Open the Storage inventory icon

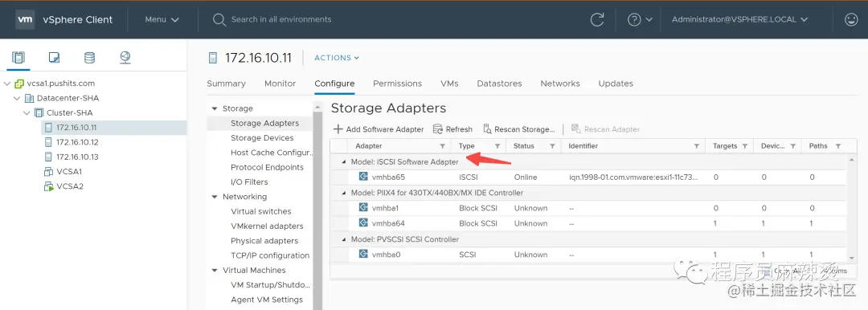coord(89,58)
